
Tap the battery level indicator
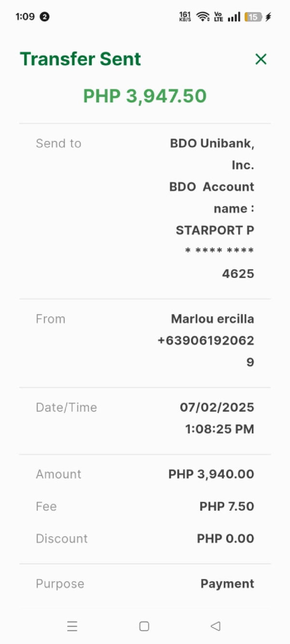(x=253, y=17)
